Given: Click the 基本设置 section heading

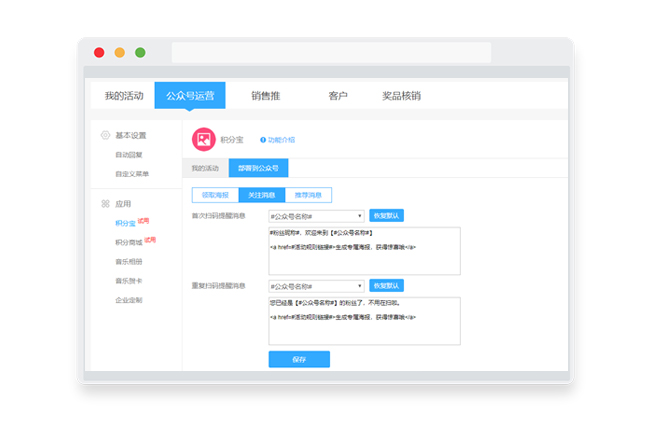Looking at the screenshot, I should (130, 135).
